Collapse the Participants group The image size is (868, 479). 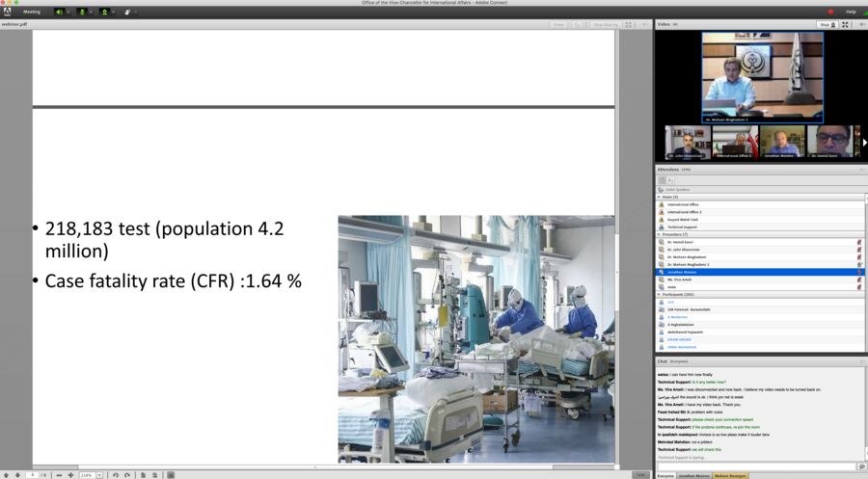(x=659, y=294)
